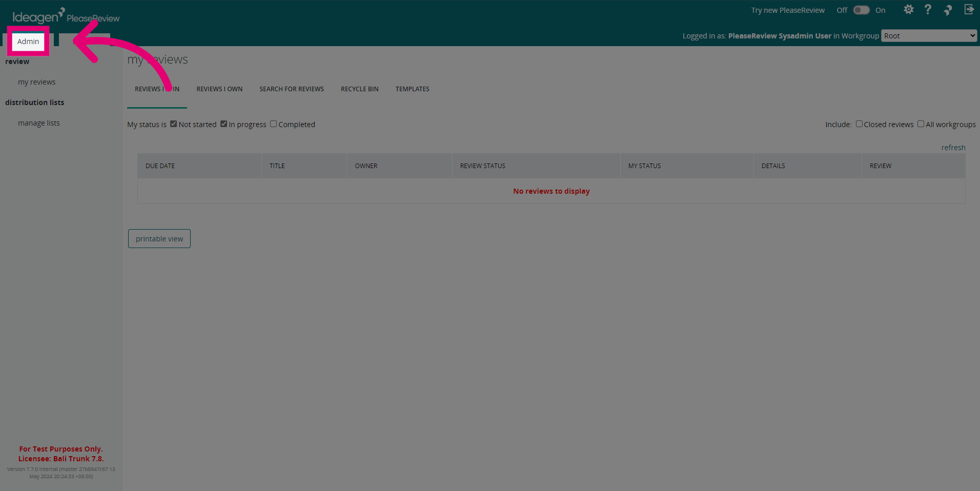Include Closed reviews checkbox
This screenshot has height=491, width=980.
click(x=859, y=124)
